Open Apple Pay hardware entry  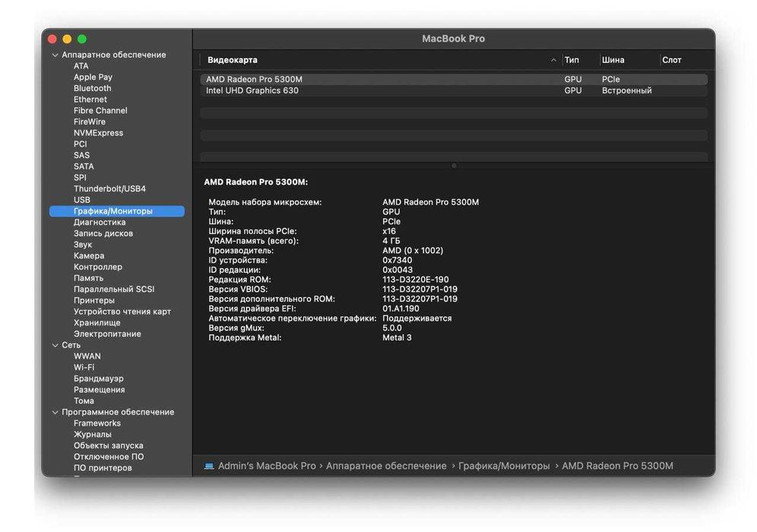[93, 78]
